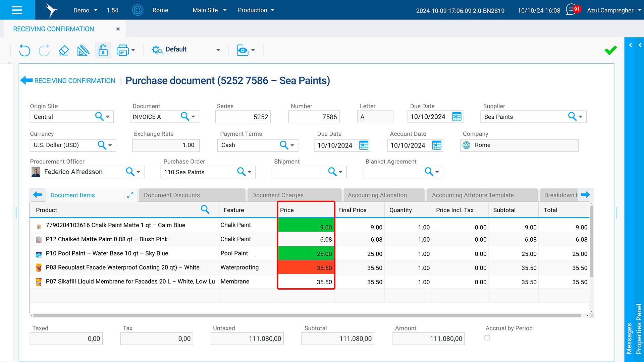Click the undo arrow toolbar icon
Image resolution: width=644 pixels, height=362 pixels.
click(x=24, y=50)
